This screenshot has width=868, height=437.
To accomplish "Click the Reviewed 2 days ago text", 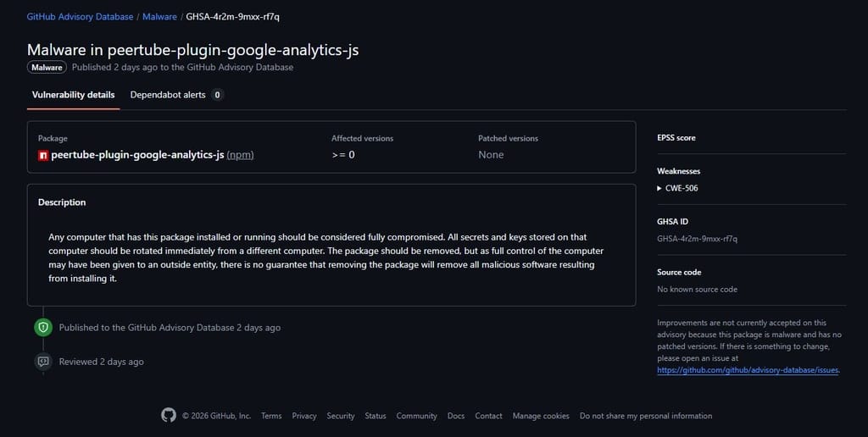I will tap(102, 362).
